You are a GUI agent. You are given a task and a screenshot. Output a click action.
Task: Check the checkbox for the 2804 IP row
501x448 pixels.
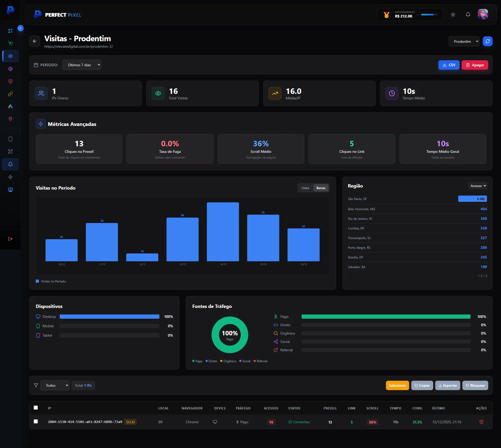point(36,421)
